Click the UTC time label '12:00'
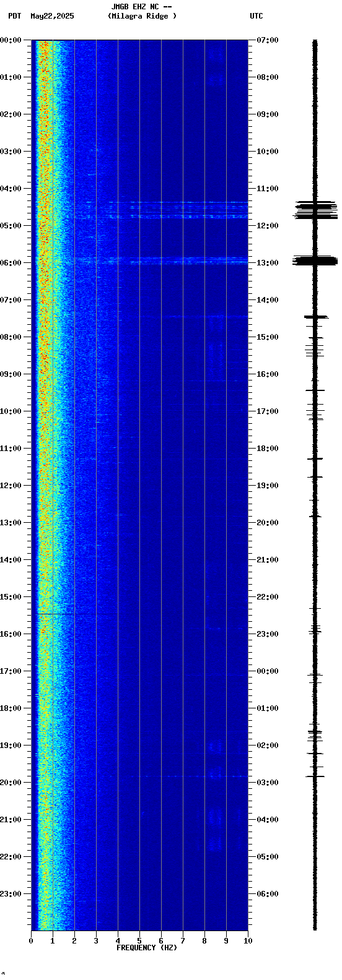The width and height of the screenshot is (342, 980). (x=268, y=226)
